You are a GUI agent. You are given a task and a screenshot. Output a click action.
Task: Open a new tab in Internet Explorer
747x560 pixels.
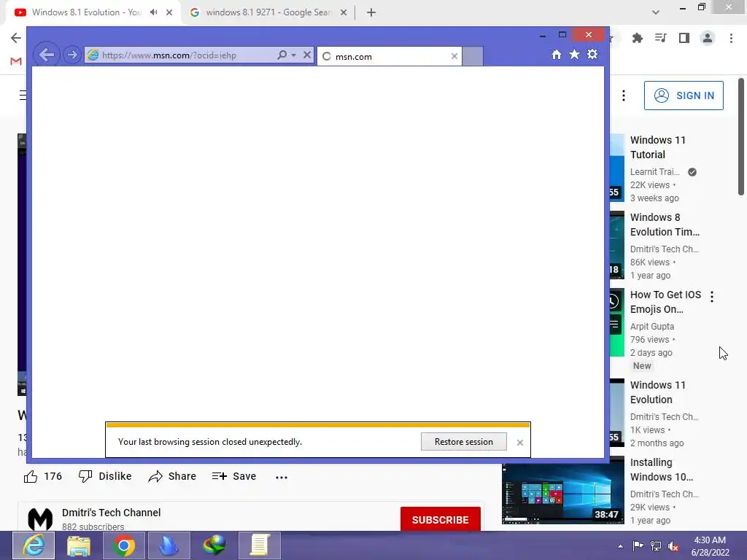(473, 56)
